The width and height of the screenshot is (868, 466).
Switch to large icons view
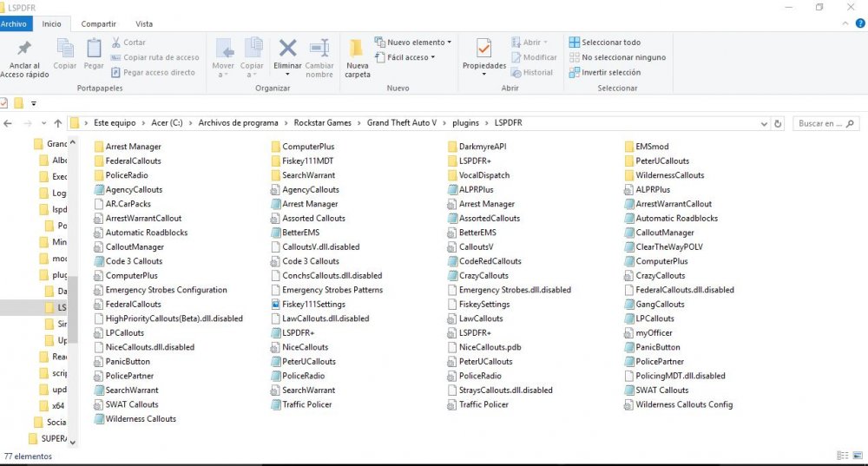858,456
